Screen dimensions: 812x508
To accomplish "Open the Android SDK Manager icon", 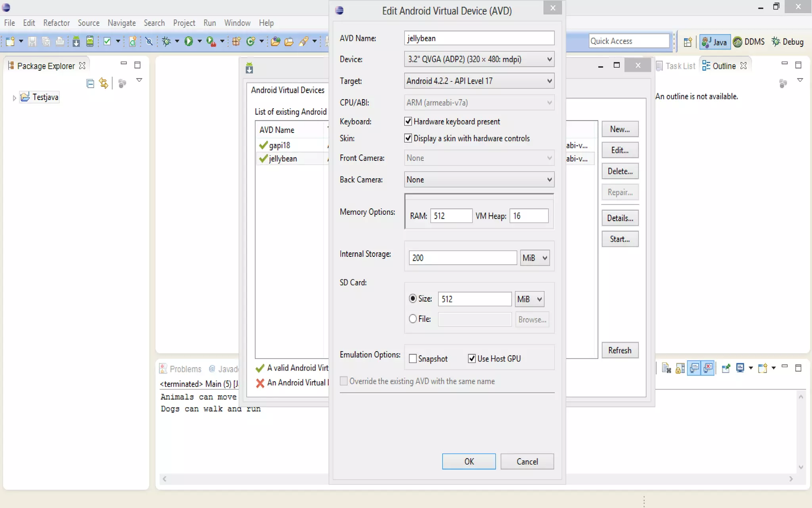I will 76,41.
